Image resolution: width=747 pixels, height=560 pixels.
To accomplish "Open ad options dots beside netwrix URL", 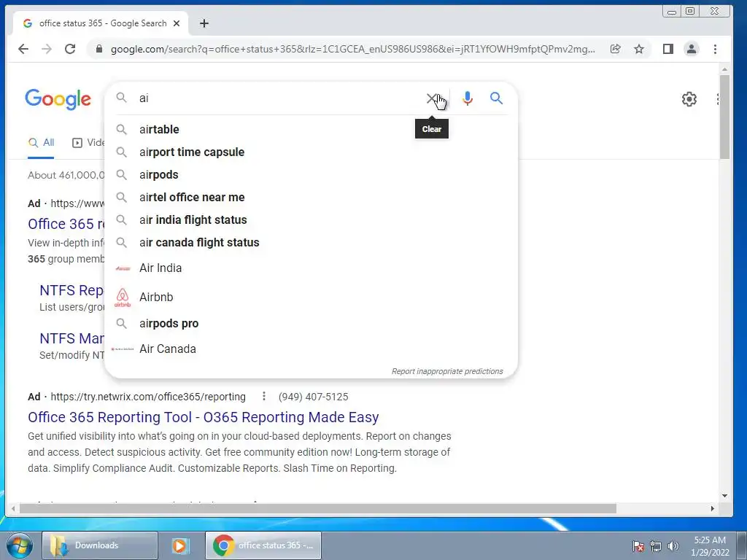I will click(x=263, y=396).
